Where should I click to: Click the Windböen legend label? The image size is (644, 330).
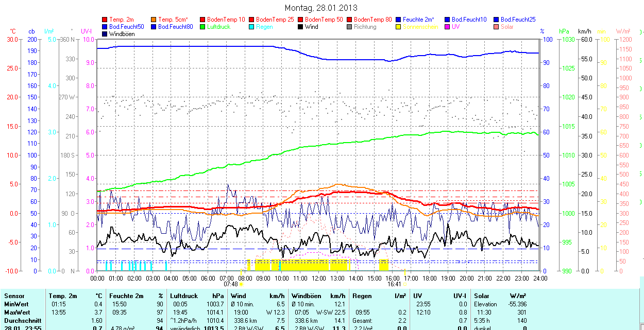pyautogui.click(x=122, y=34)
